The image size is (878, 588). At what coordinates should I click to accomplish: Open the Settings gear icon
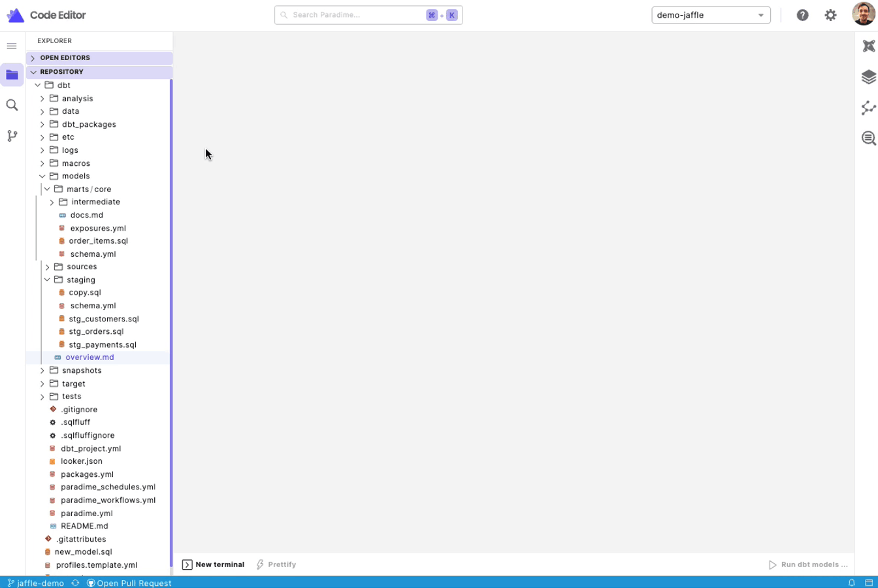tap(830, 15)
